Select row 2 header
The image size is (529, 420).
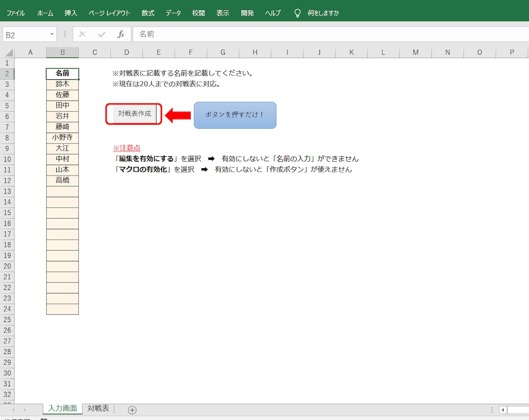(x=7, y=74)
